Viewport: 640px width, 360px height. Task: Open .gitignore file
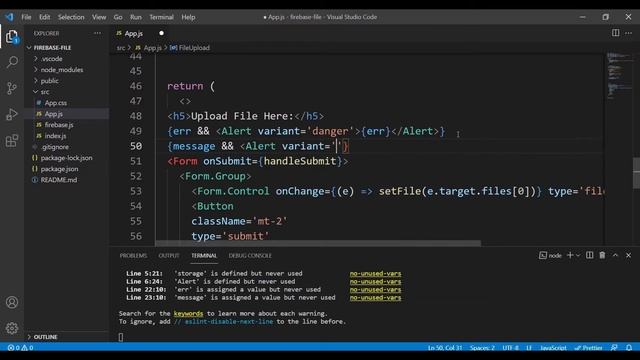(55, 147)
